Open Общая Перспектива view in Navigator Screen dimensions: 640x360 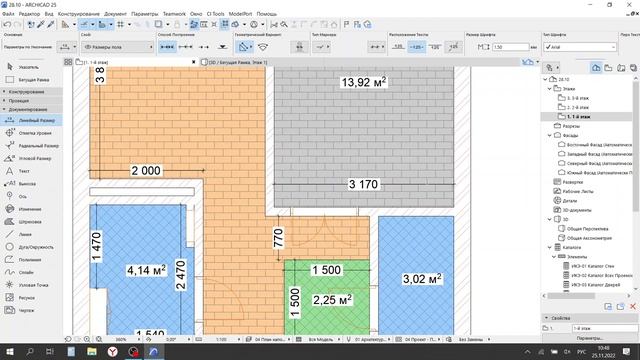(x=587, y=229)
